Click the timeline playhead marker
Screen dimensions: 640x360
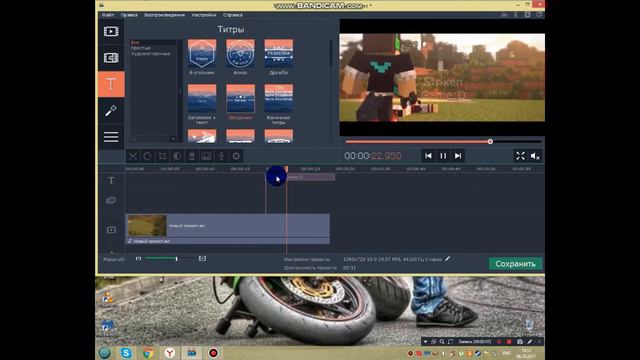[286, 169]
